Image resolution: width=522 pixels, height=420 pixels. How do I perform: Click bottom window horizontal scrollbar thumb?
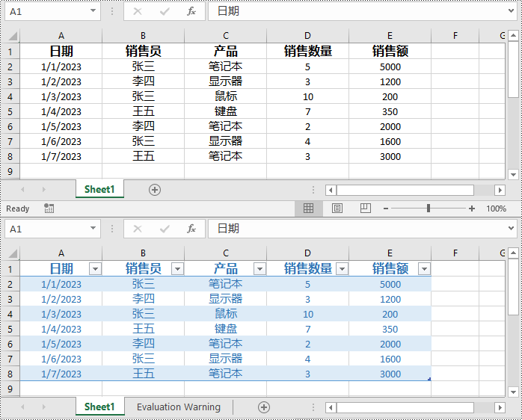pos(405,407)
